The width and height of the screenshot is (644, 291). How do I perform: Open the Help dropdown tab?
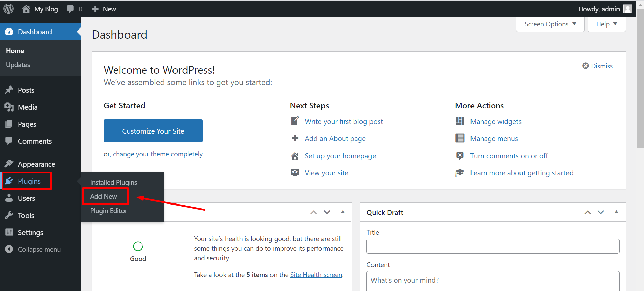click(606, 24)
